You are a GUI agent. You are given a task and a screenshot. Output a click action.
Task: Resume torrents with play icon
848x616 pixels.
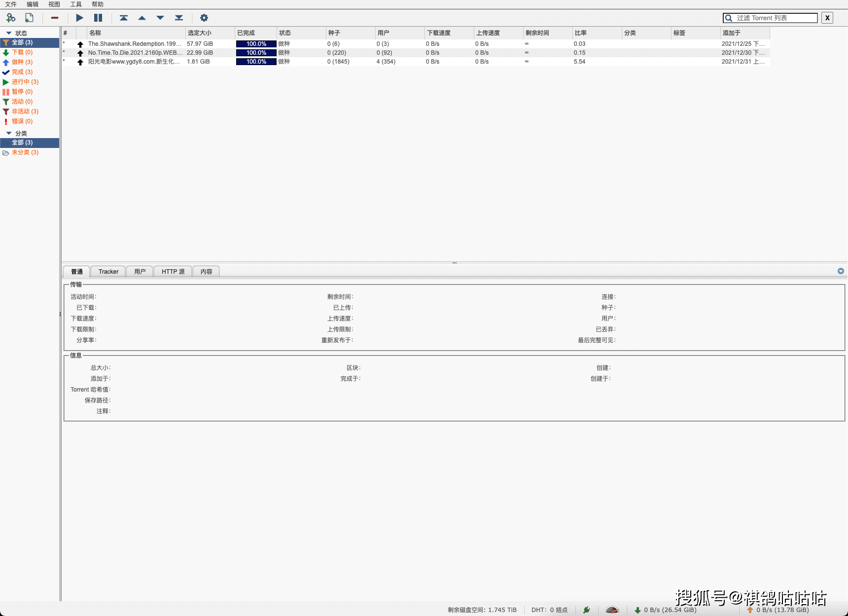79,18
